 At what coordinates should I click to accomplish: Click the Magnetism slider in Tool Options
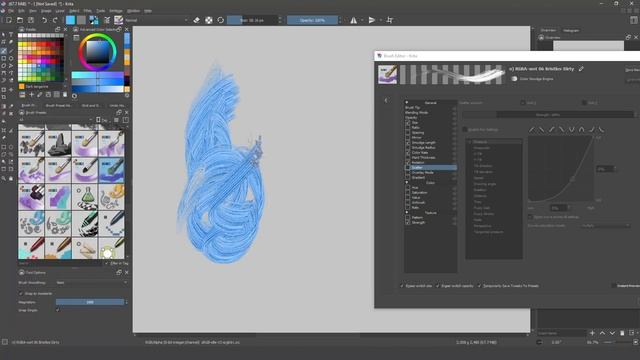(90, 302)
